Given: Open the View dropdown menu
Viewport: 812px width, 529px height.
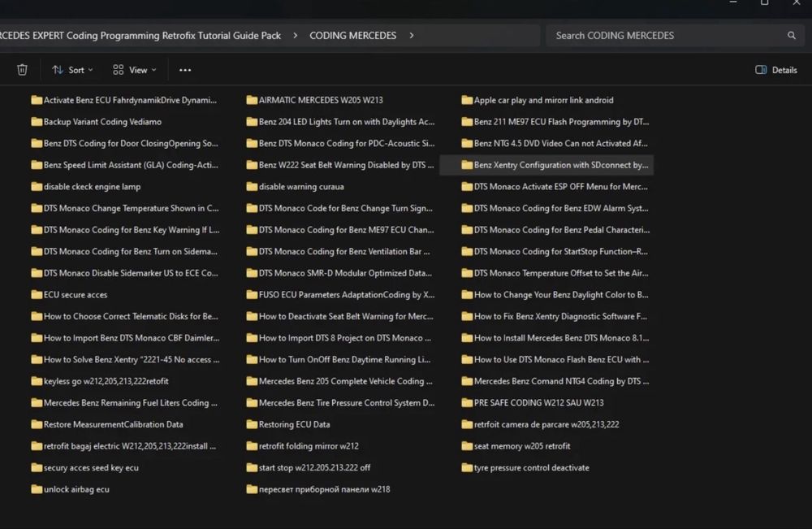Looking at the screenshot, I should [135, 69].
